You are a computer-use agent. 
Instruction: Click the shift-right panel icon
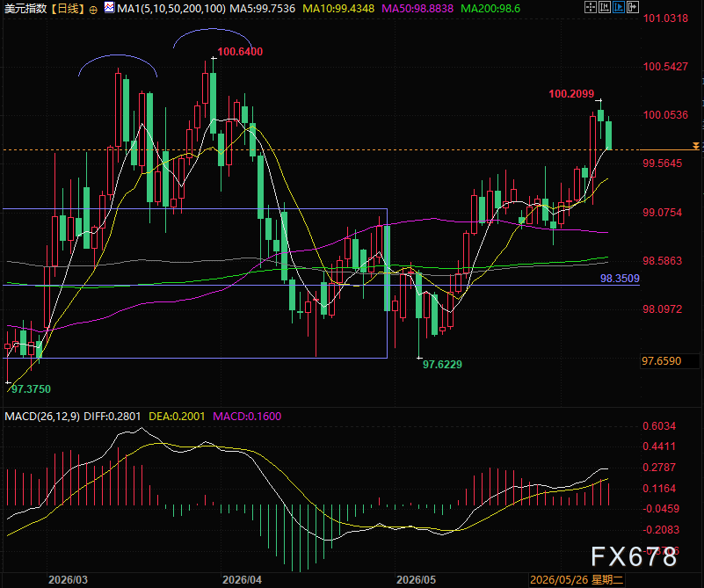633,7
